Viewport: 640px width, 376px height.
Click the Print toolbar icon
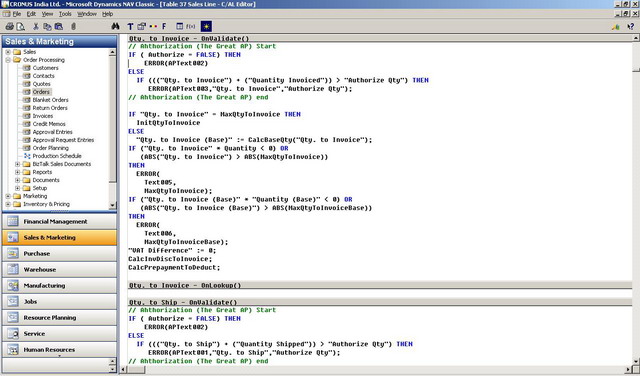click(x=9, y=27)
